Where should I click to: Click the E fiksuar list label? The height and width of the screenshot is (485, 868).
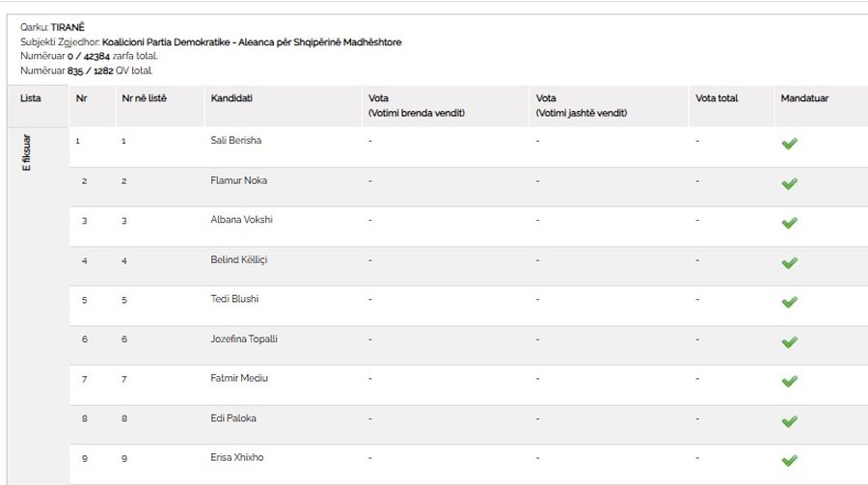(27, 152)
